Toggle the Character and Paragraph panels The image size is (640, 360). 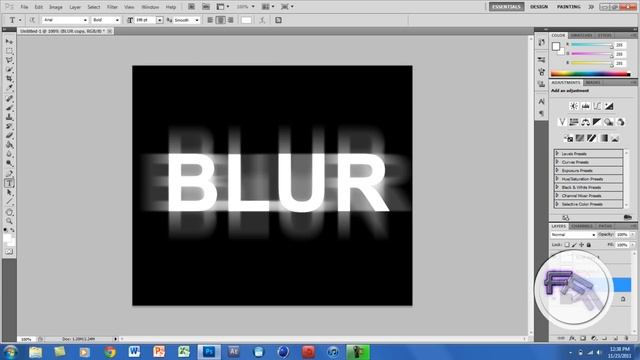click(x=278, y=20)
